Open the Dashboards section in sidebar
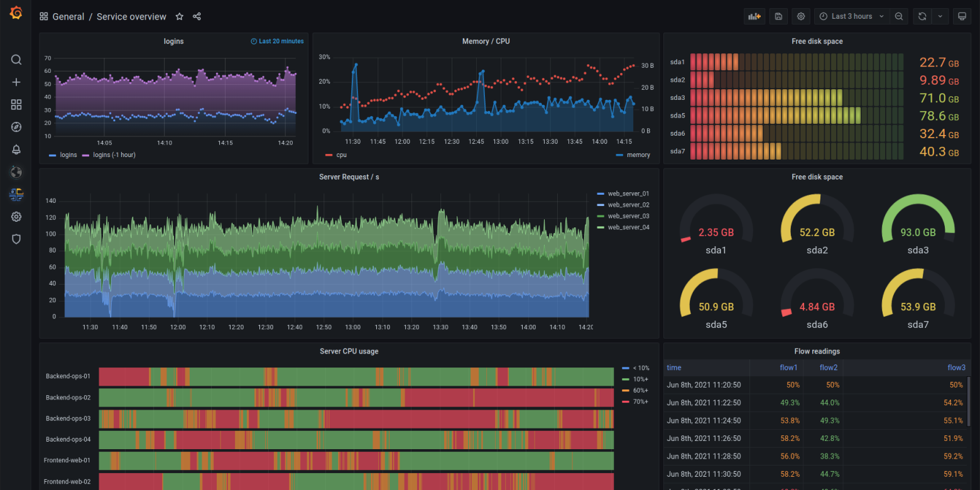This screenshot has width=980, height=490. click(x=16, y=104)
